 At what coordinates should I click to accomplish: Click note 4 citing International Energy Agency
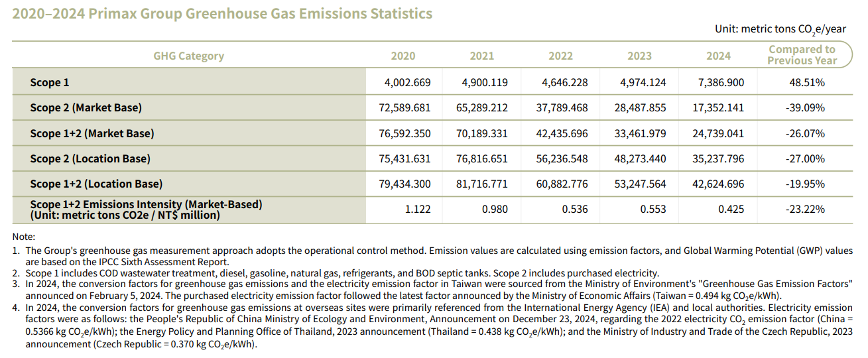click(432, 326)
